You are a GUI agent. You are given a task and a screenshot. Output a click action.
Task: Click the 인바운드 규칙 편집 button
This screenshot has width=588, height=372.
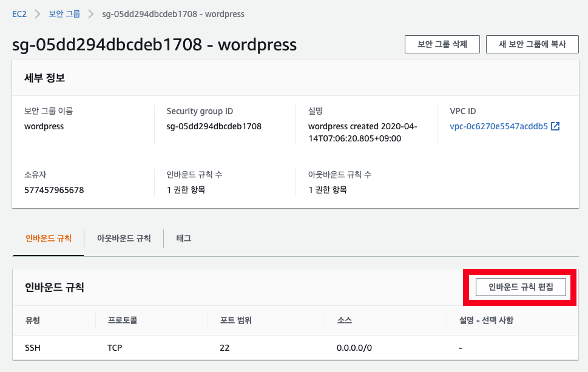coord(521,287)
